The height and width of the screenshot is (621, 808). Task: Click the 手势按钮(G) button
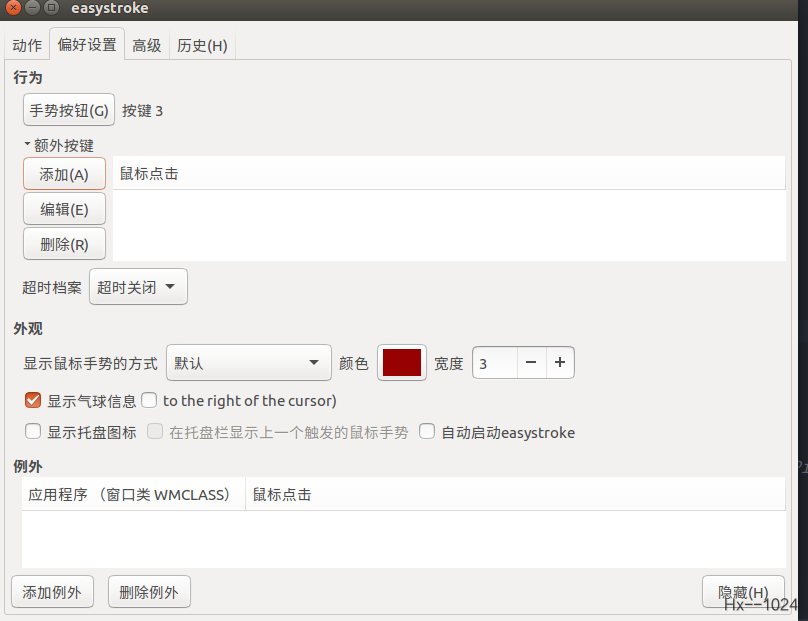coord(69,110)
